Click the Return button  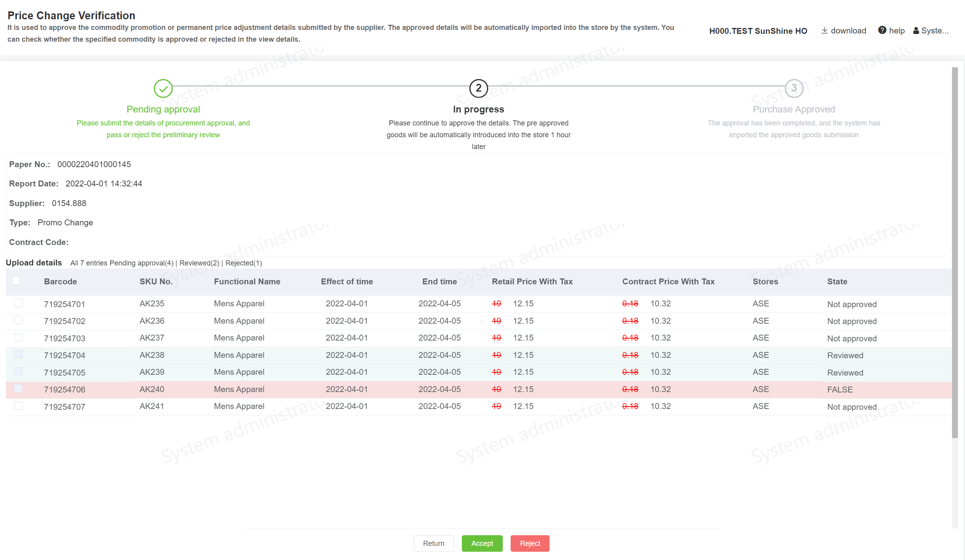pyautogui.click(x=434, y=543)
